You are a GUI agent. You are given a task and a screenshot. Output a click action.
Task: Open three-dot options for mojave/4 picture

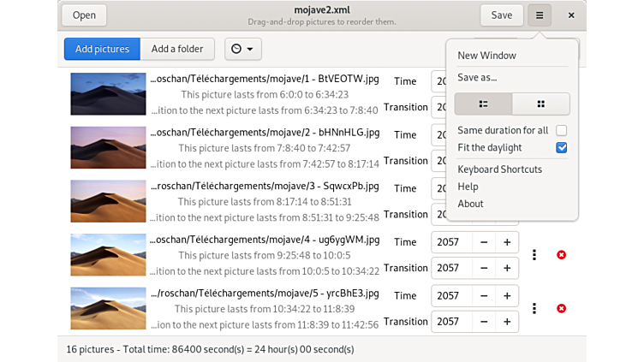[x=534, y=255]
